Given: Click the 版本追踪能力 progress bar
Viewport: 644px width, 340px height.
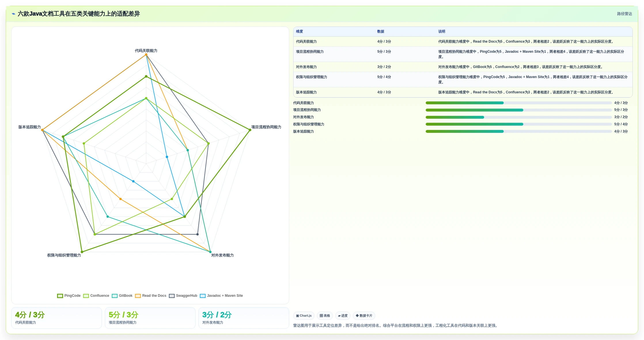Looking at the screenshot, I should tap(519, 131).
